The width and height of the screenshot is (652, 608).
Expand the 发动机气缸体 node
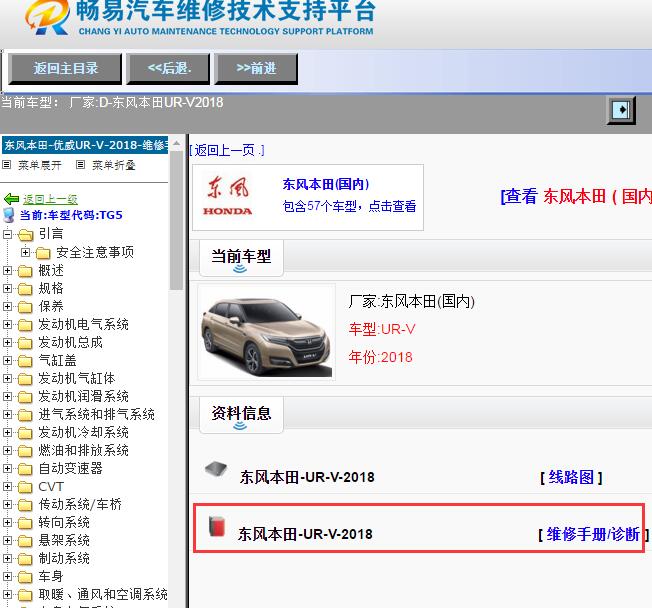(x=7, y=378)
